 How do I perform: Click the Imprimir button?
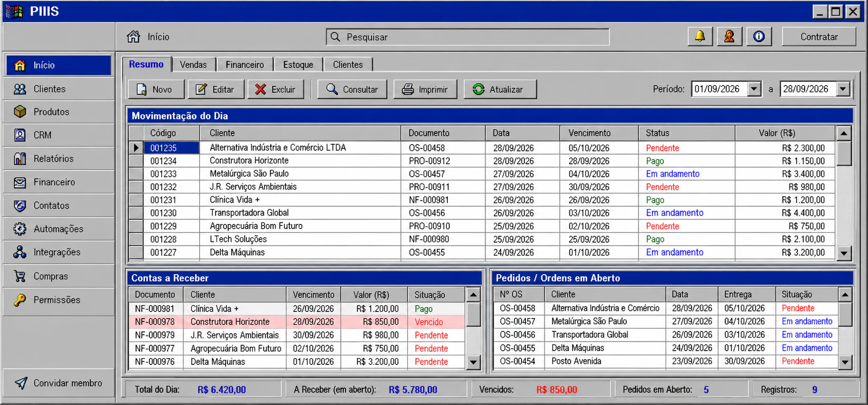tap(425, 89)
